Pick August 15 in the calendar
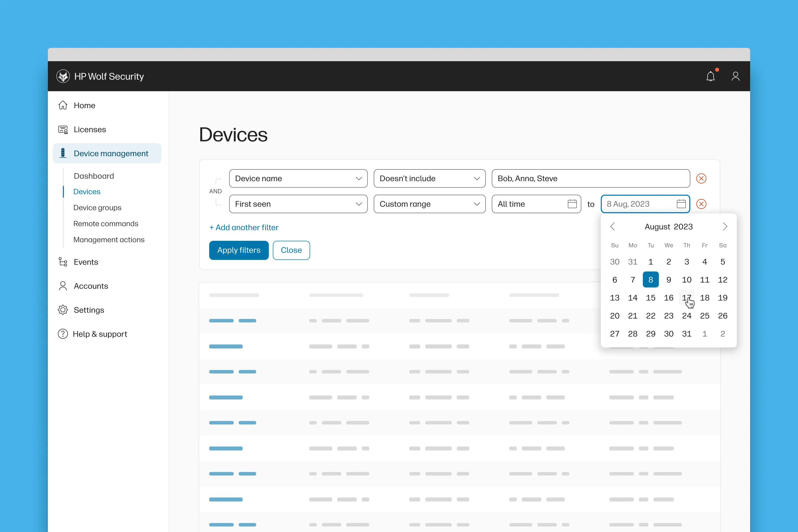Image resolution: width=798 pixels, height=532 pixels. 650,298
